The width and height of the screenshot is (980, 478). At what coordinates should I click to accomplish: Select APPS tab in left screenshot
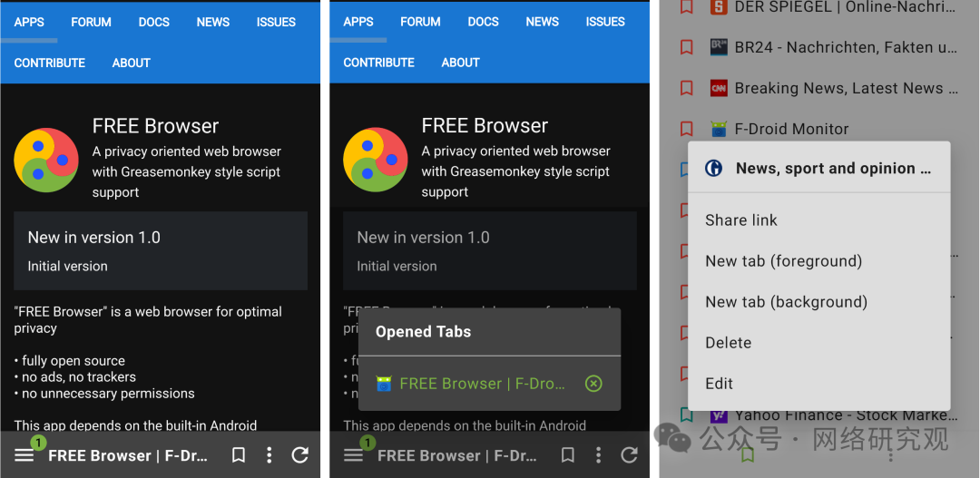(x=29, y=22)
